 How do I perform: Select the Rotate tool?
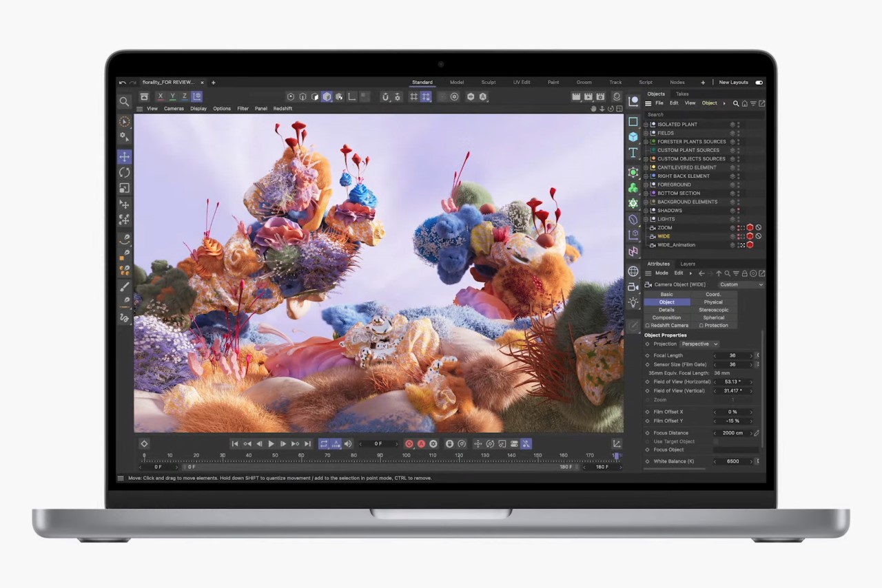point(124,172)
